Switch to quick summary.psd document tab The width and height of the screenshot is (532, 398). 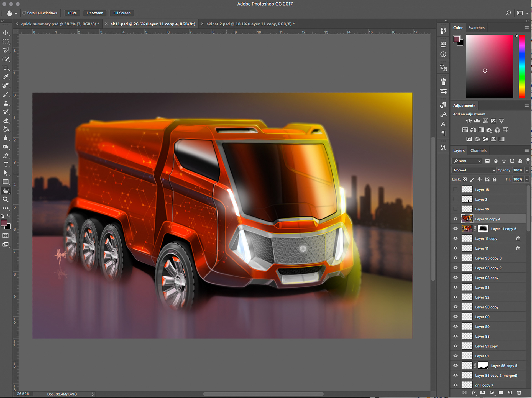point(60,24)
